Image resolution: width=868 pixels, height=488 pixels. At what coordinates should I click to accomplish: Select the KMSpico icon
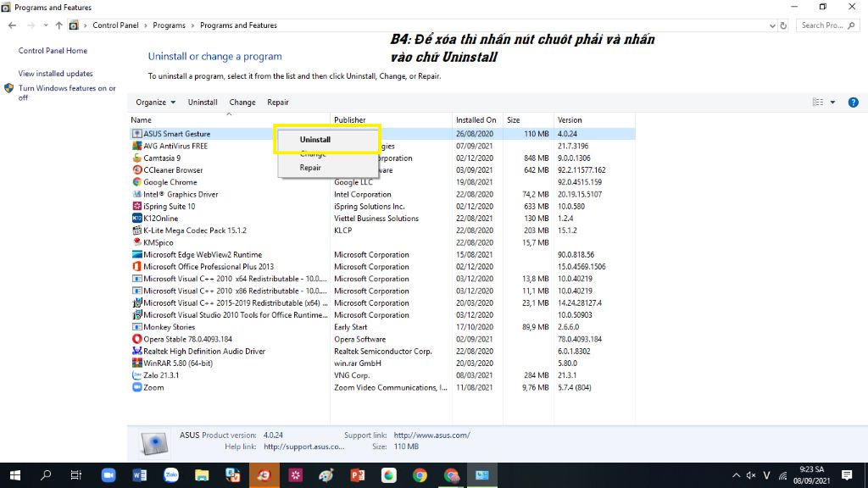(136, 242)
